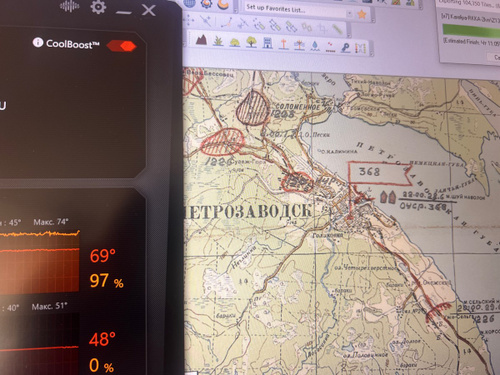Toggle the CoolBoost switch
This screenshot has height=375, width=500.
121,46
